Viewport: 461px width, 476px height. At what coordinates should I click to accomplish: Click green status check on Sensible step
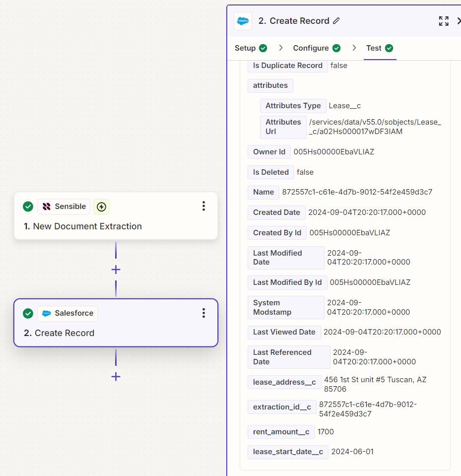[28, 206]
